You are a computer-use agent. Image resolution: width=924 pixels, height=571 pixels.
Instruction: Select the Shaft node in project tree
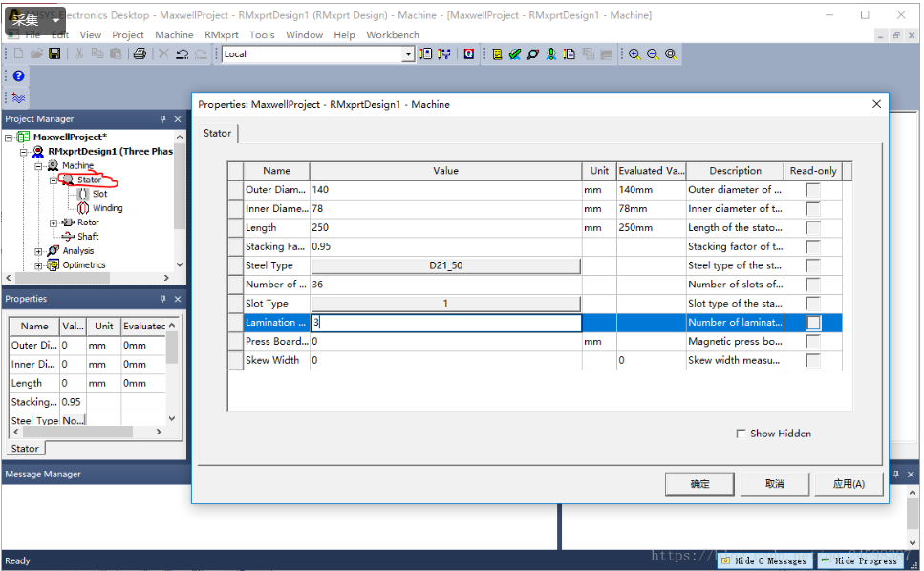pyautogui.click(x=88, y=236)
